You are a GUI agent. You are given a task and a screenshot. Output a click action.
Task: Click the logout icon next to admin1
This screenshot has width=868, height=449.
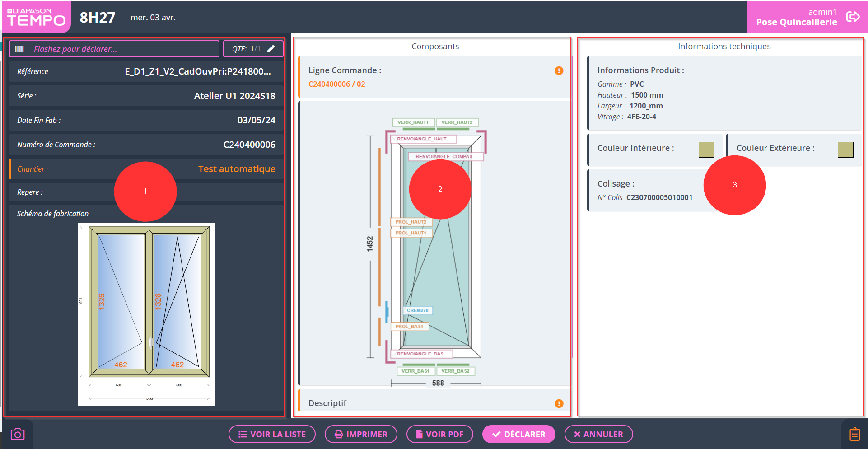pos(853,17)
